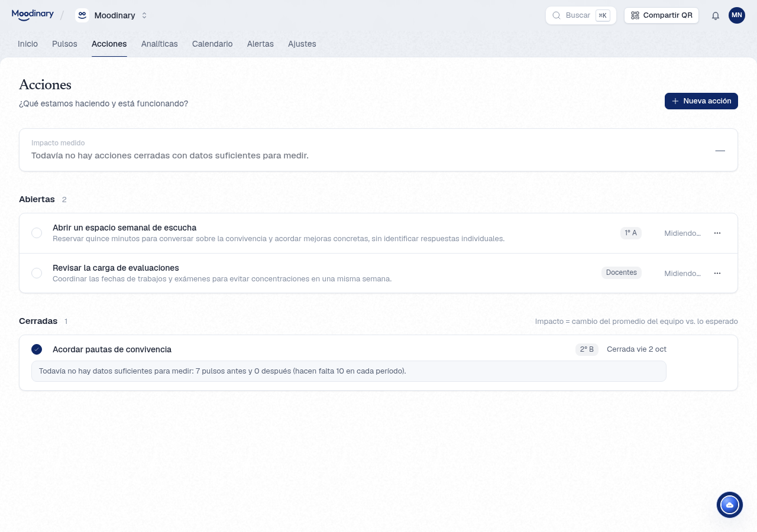Select the Acciones tab
This screenshot has width=757, height=532.
(x=109, y=44)
